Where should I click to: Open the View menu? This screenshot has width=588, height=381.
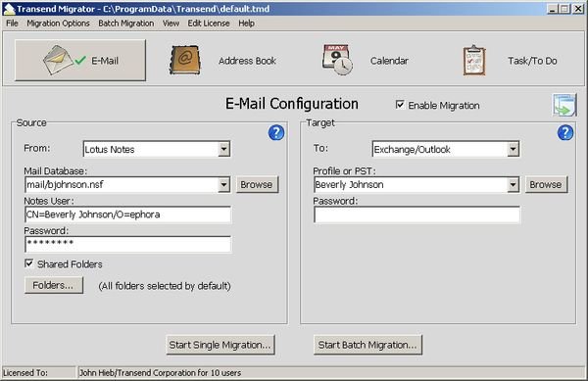171,24
